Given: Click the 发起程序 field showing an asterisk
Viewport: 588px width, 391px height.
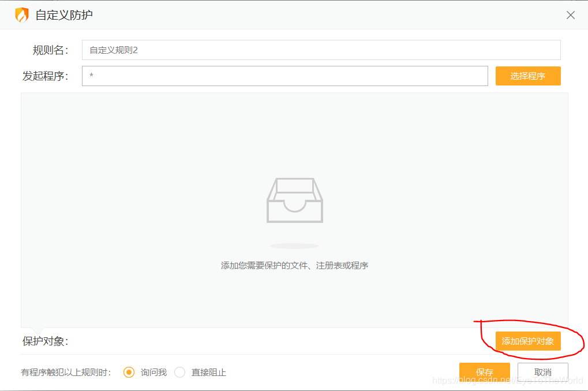Looking at the screenshot, I should [x=284, y=76].
